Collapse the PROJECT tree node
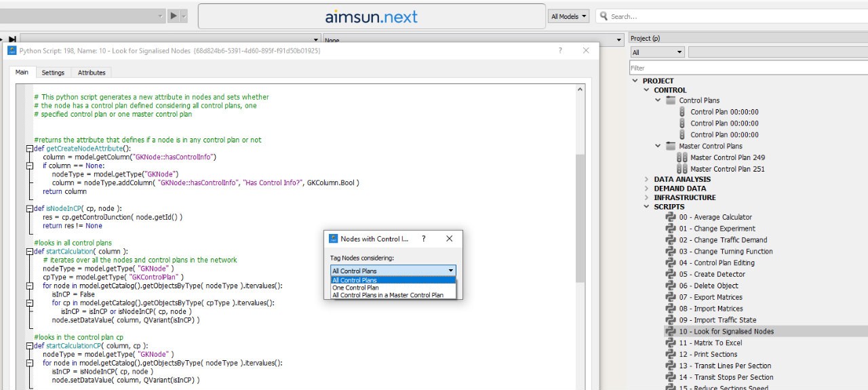This screenshot has height=390, width=868. [x=635, y=81]
